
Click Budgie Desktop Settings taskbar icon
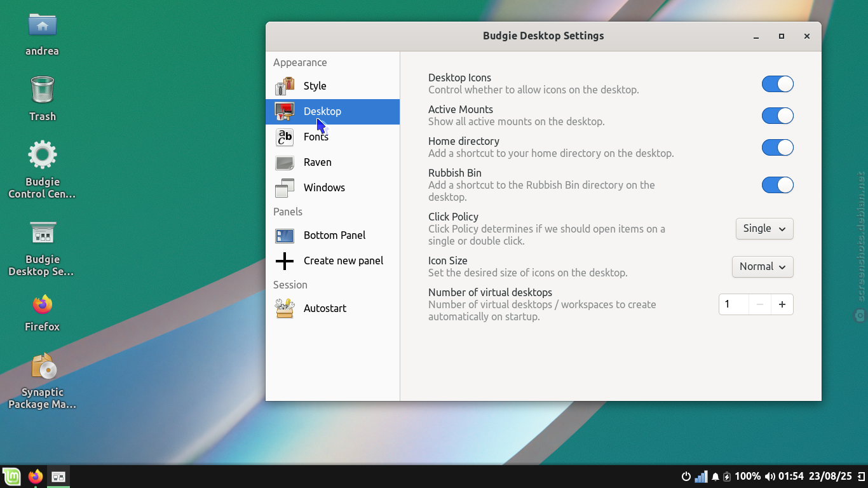tap(58, 477)
